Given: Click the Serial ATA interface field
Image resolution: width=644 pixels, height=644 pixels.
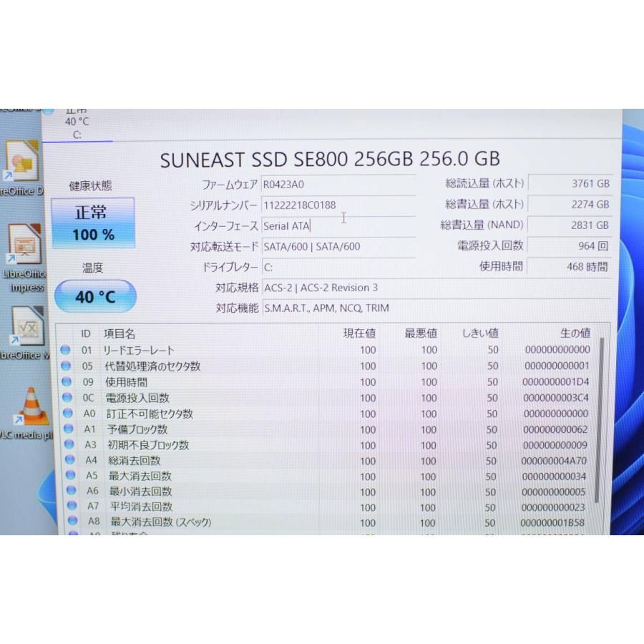Looking at the screenshot, I should point(338,226).
